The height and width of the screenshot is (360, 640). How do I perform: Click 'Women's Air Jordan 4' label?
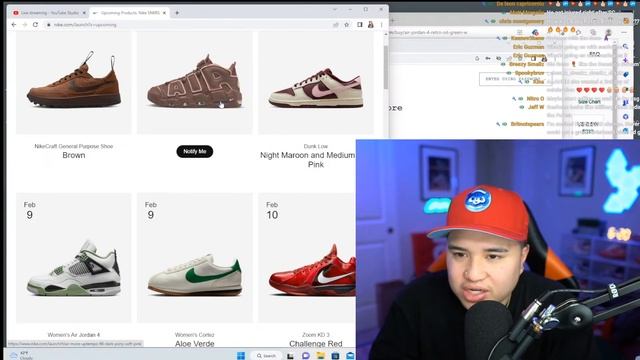(74, 335)
